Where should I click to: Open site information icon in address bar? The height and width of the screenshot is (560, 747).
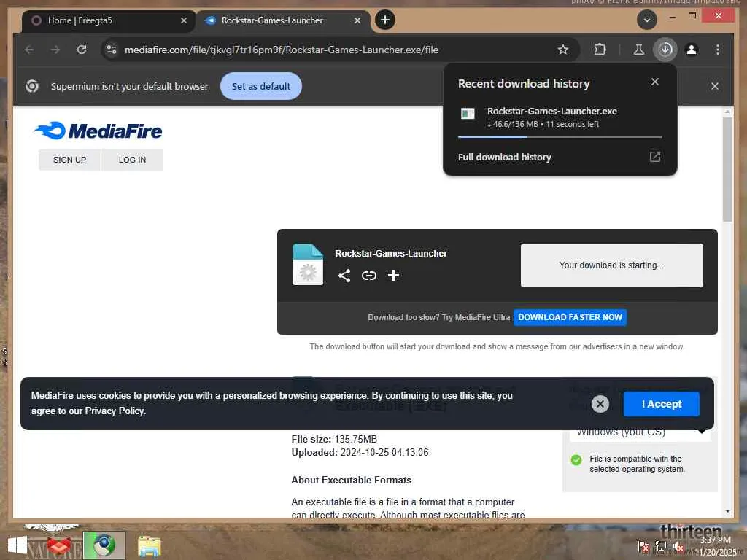click(x=112, y=50)
